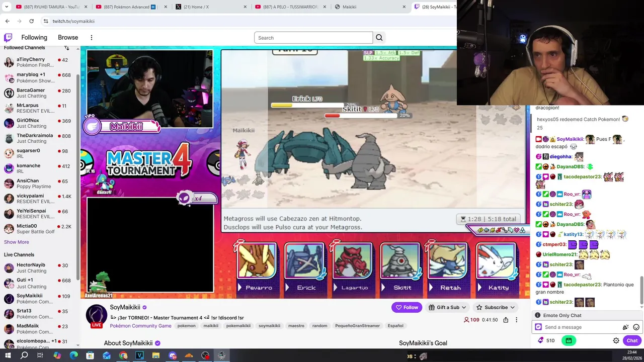Open chat settings gear icon
Image resolution: width=644 pixels, height=362 pixels.
[616, 340]
